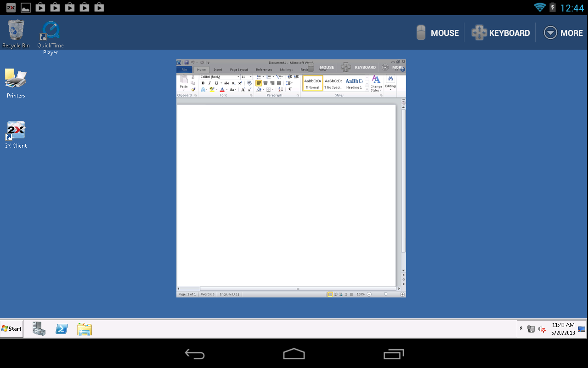This screenshot has width=588, height=368.
Task: Click the Decrease Indent icon
Action: 289,77
